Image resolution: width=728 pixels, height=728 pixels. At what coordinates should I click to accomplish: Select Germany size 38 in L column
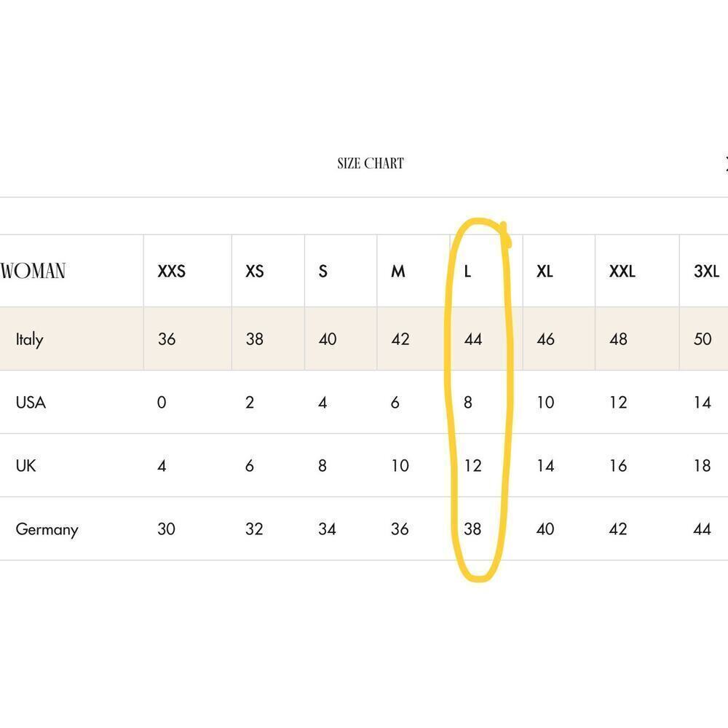pos(472,529)
